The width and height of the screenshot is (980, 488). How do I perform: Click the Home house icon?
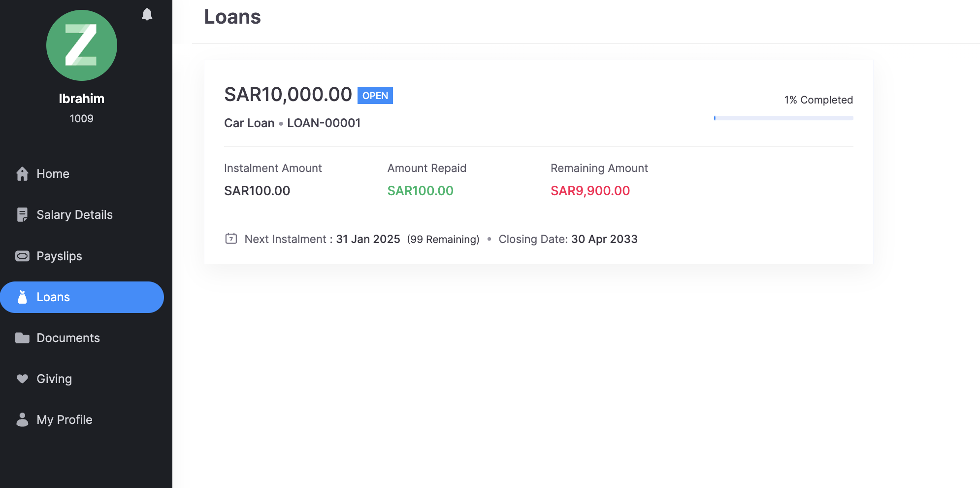[22, 174]
